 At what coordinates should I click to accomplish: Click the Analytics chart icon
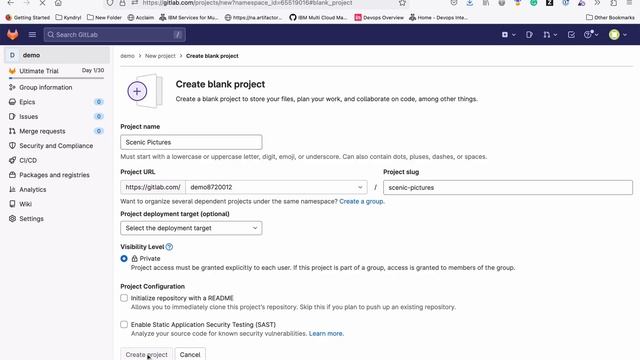coord(12,189)
